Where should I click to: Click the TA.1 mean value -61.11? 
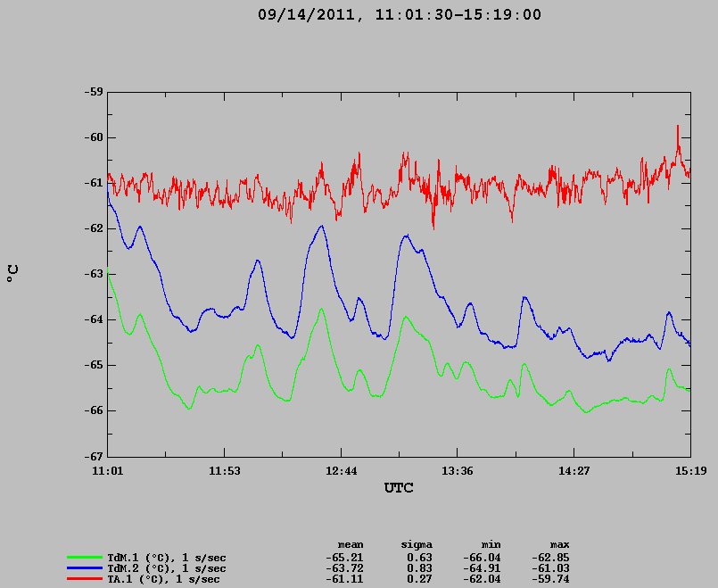click(x=344, y=579)
